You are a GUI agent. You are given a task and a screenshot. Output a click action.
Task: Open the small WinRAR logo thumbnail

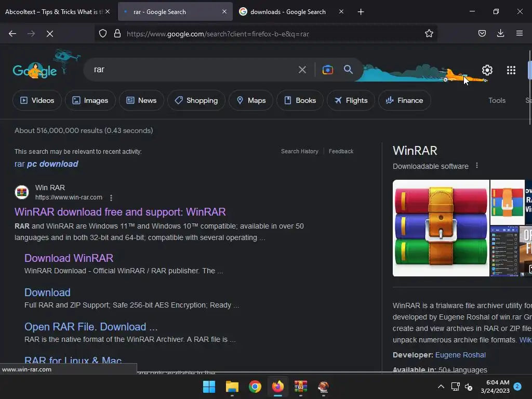point(507,202)
